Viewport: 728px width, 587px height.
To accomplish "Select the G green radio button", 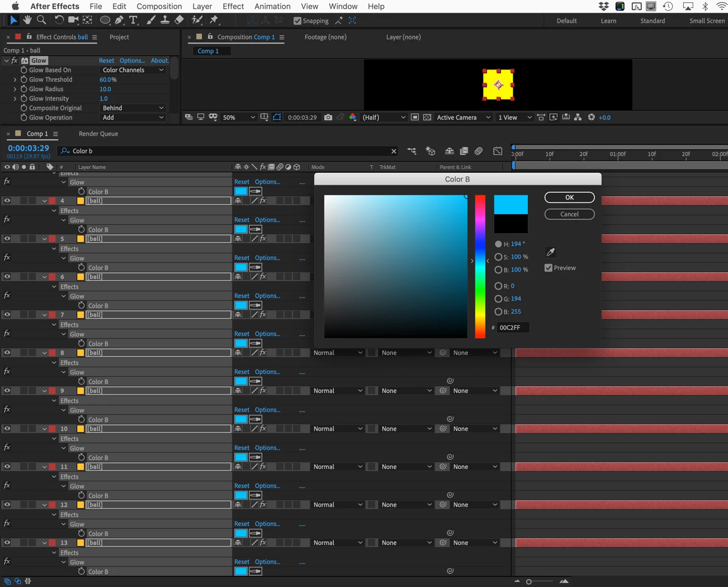I will point(498,299).
